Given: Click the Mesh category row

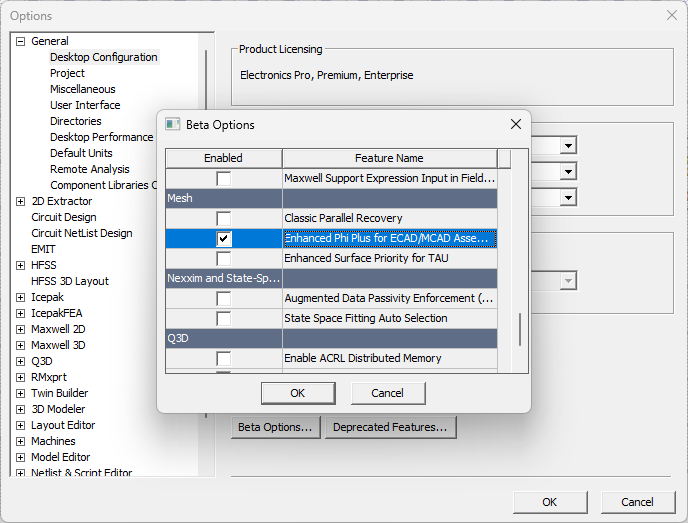Looking at the screenshot, I should click(331, 199).
